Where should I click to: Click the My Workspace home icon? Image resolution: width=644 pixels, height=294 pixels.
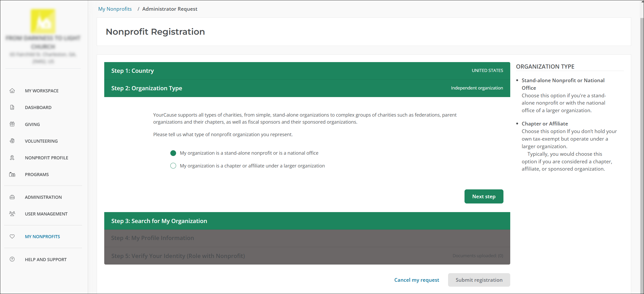click(x=12, y=91)
